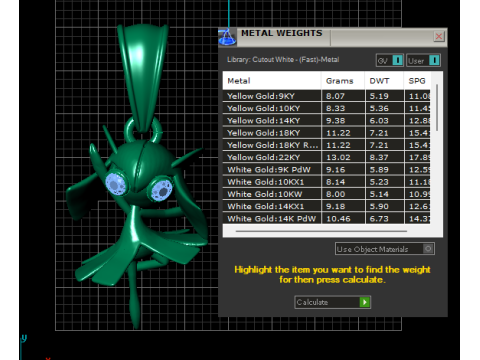This screenshot has width=480, height=360.
Task: Click the 8.37 DWT value
Action: pyautogui.click(x=379, y=157)
